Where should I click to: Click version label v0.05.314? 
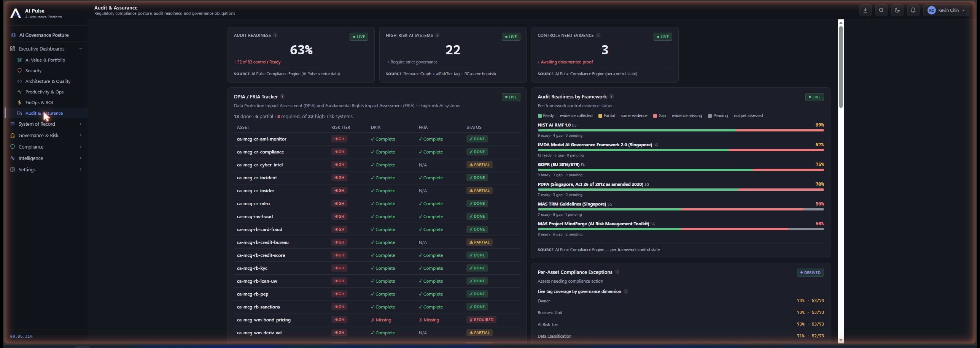(21, 336)
